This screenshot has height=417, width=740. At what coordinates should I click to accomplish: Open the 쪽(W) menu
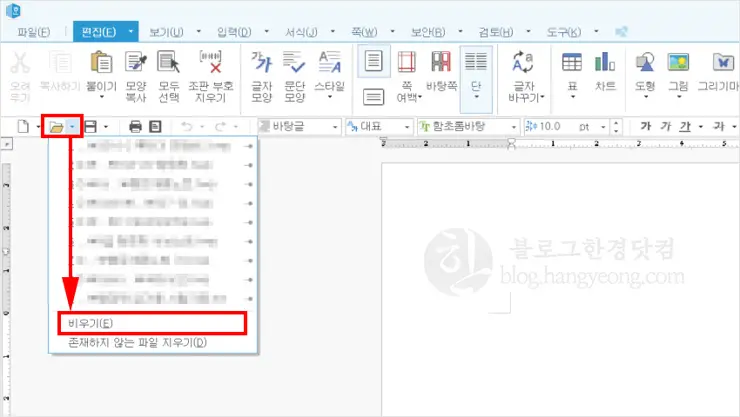click(x=364, y=32)
